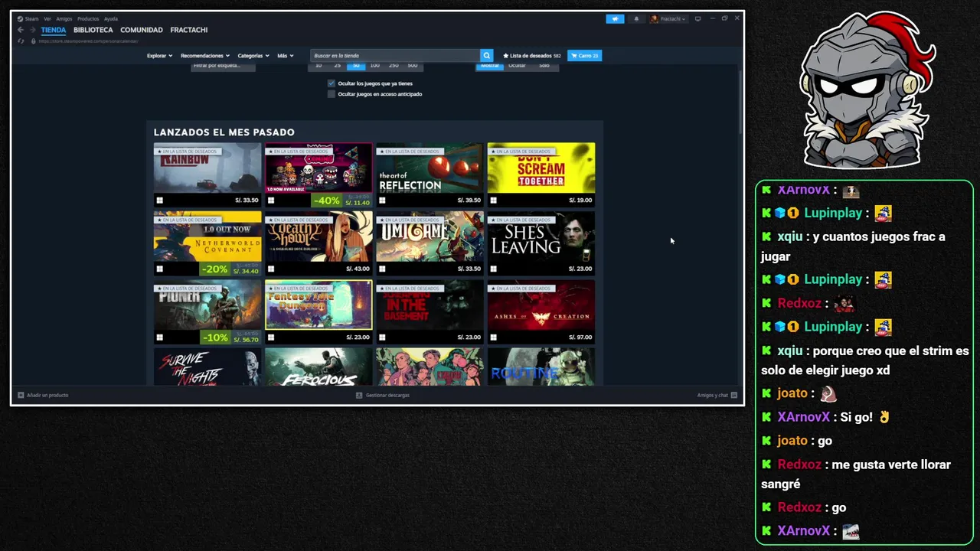Image resolution: width=980 pixels, height=551 pixels.
Task: Select the 250 results option
Action: coord(394,66)
